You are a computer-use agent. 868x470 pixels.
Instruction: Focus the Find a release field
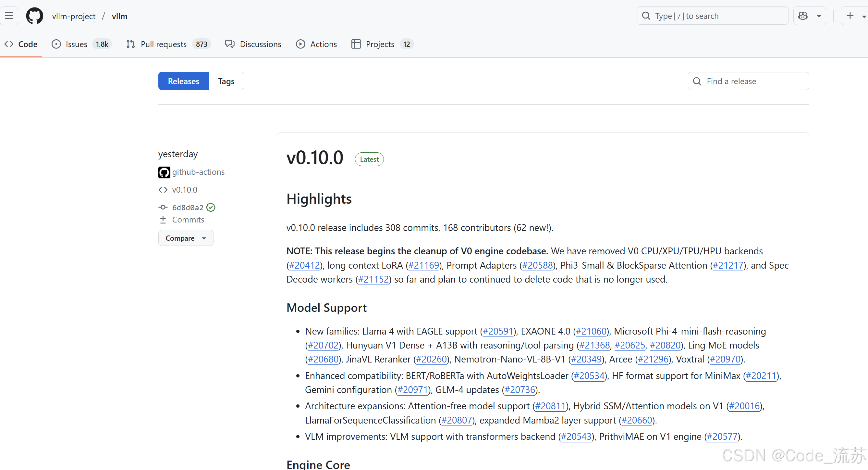[748, 81]
